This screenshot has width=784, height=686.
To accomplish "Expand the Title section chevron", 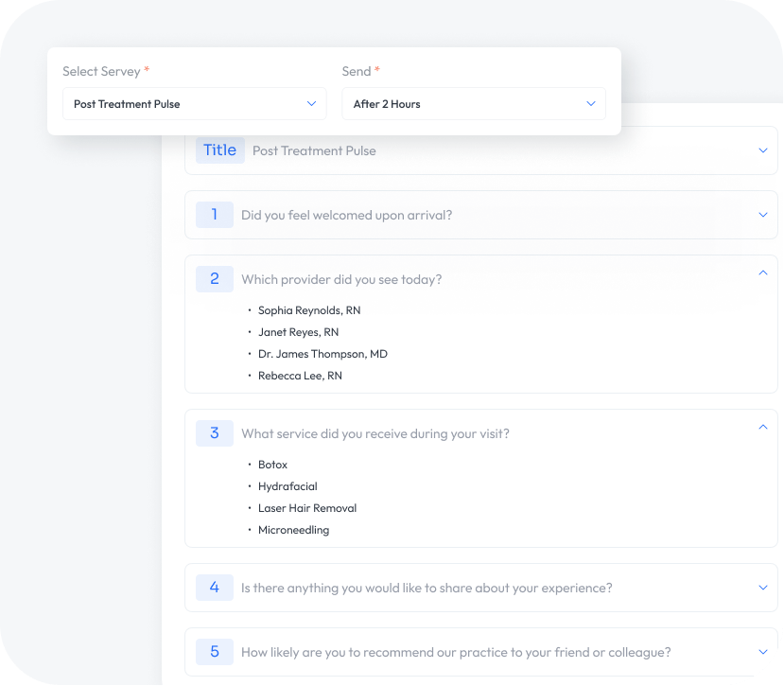I will (763, 150).
